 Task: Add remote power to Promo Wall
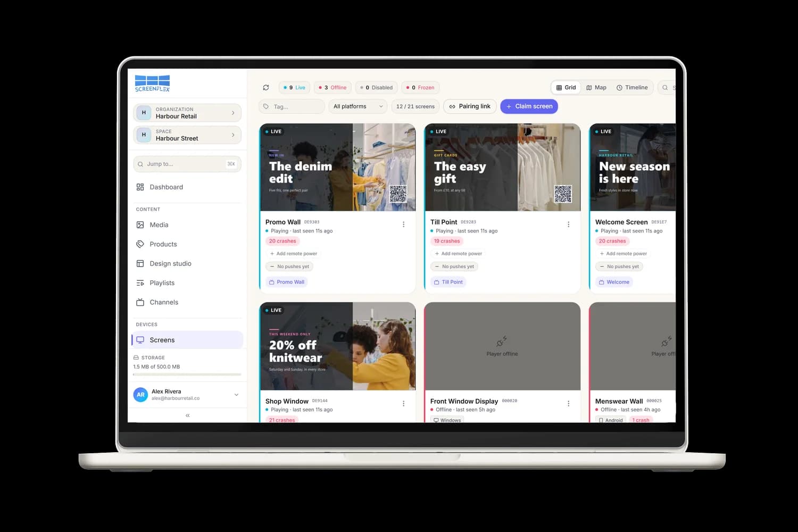coord(294,254)
